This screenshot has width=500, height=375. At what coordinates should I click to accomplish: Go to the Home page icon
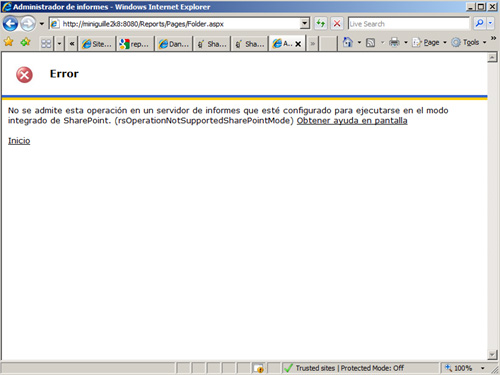[x=348, y=42]
